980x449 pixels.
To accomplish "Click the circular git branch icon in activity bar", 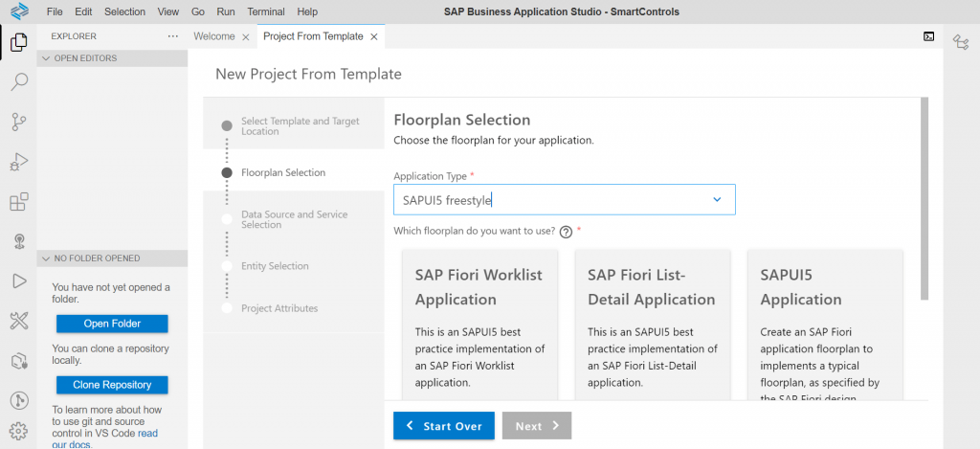I will pos(19,400).
